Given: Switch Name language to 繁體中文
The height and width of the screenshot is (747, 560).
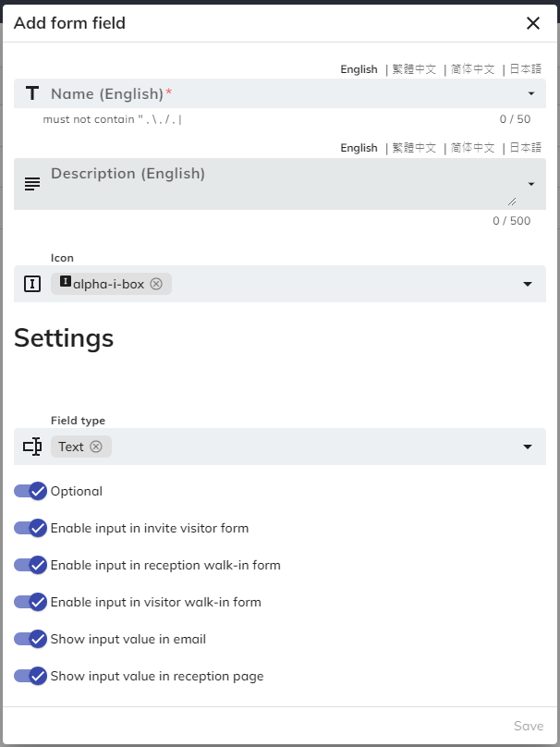Looking at the screenshot, I should pos(414,69).
